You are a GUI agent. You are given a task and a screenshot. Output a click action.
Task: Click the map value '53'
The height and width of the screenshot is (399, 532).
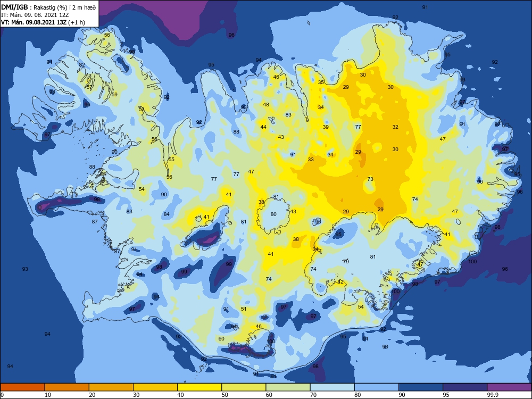pos(142,109)
